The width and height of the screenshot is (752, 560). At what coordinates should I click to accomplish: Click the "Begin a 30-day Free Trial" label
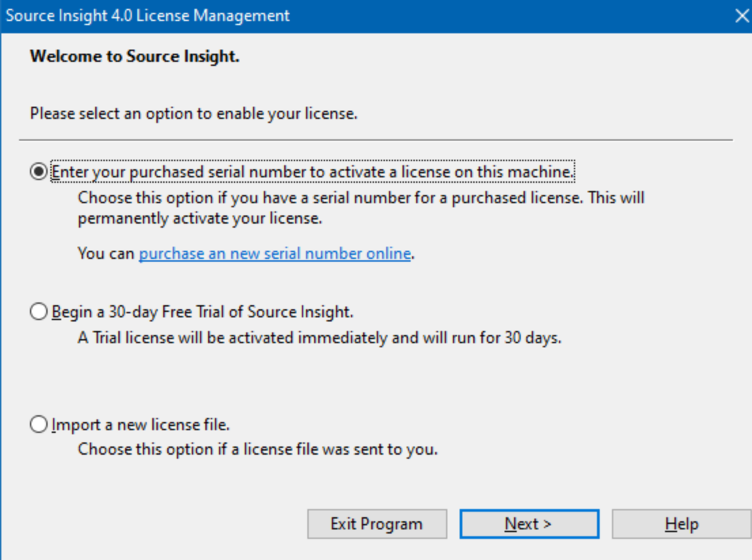(x=203, y=312)
